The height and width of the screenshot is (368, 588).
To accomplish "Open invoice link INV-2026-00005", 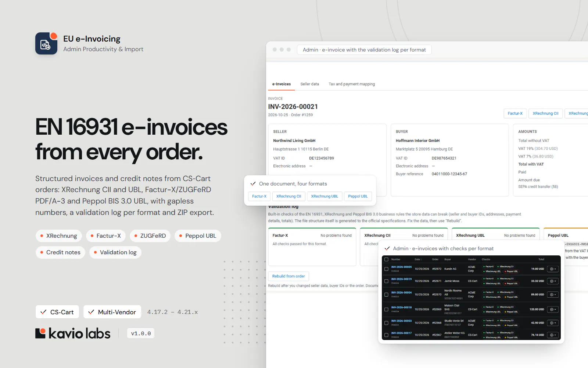I will click(401, 267).
